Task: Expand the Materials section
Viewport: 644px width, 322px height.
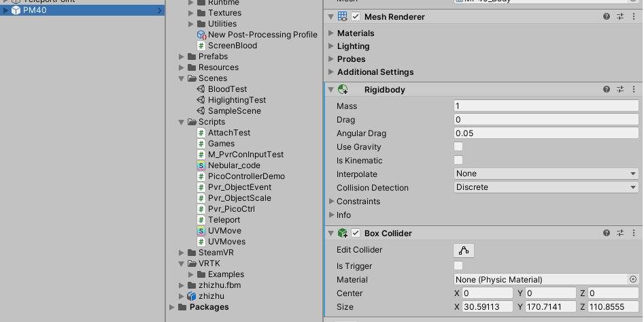Action: click(x=331, y=33)
